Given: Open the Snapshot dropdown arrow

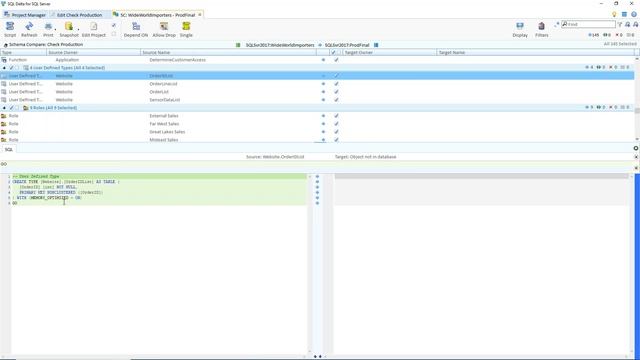Looking at the screenshot, I should coord(78,29).
